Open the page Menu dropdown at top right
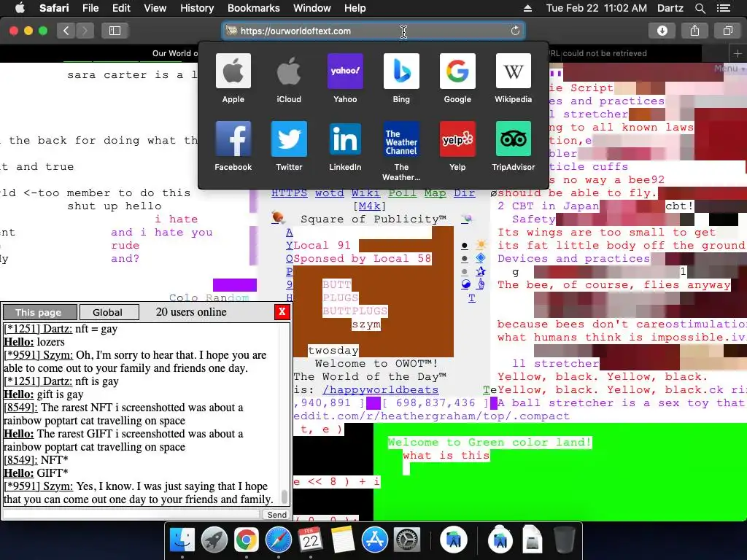Viewport: 747px width, 560px height. click(x=729, y=69)
